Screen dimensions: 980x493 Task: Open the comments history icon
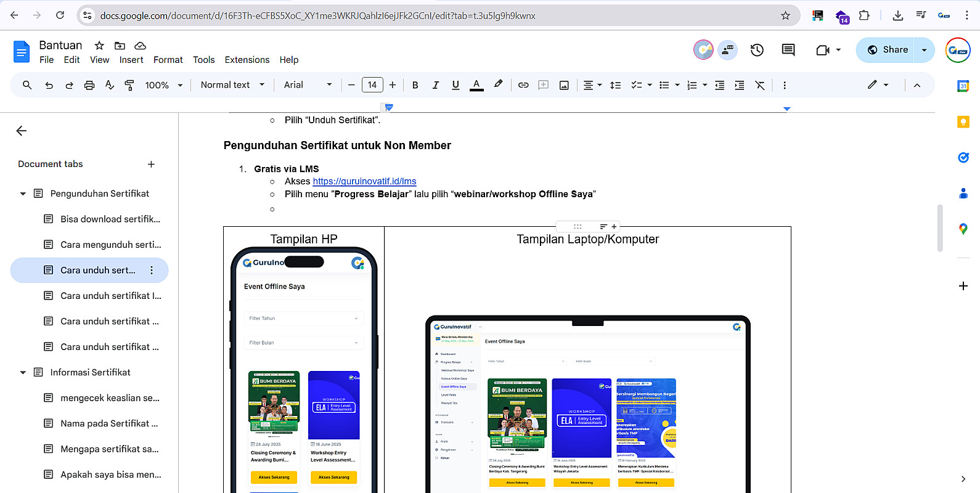tap(788, 50)
